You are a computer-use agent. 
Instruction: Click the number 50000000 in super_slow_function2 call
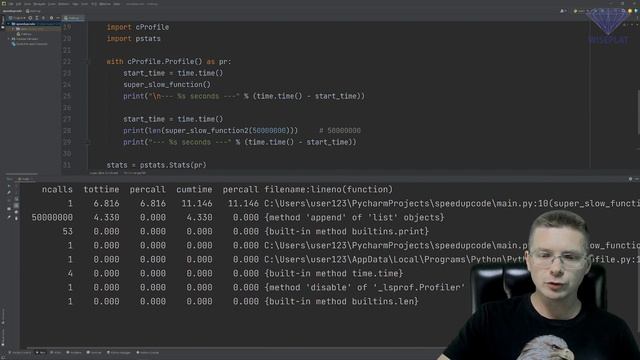(269, 131)
